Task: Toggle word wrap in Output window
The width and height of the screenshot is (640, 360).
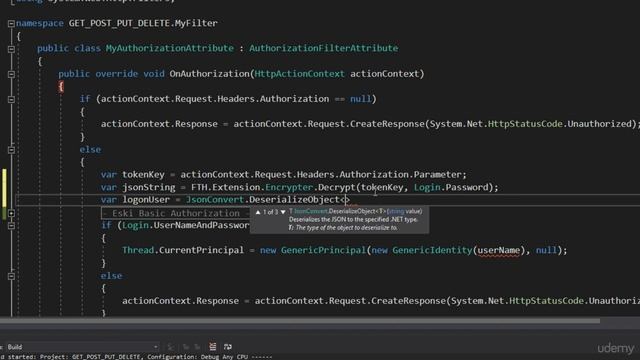Action: 228,347
